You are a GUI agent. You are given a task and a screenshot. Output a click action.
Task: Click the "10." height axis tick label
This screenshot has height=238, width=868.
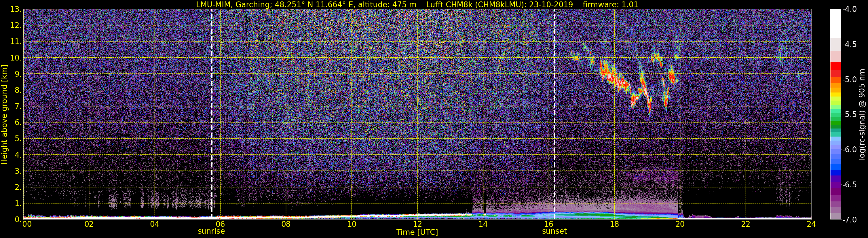click(16, 58)
